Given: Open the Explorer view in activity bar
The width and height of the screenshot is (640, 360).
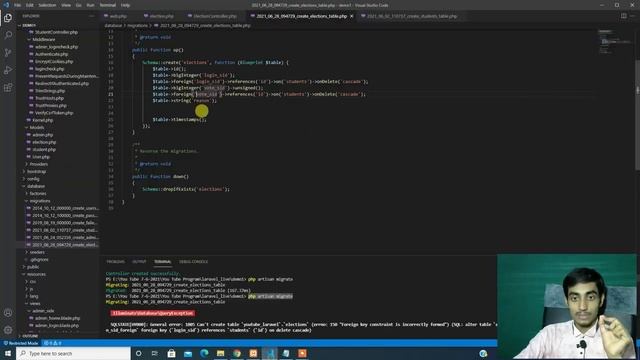Looking at the screenshot, I should point(8,18).
